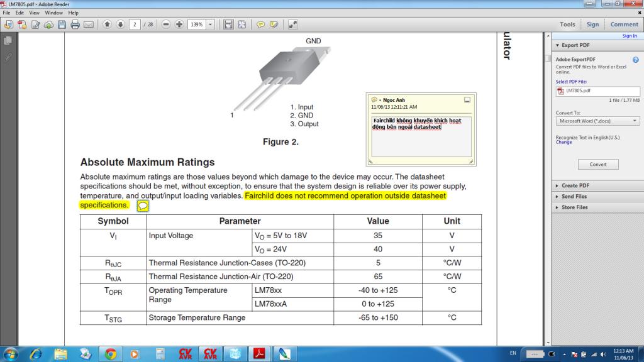The width and height of the screenshot is (644, 362).
Task: Print the document using the printer icon
Action: 75,25
